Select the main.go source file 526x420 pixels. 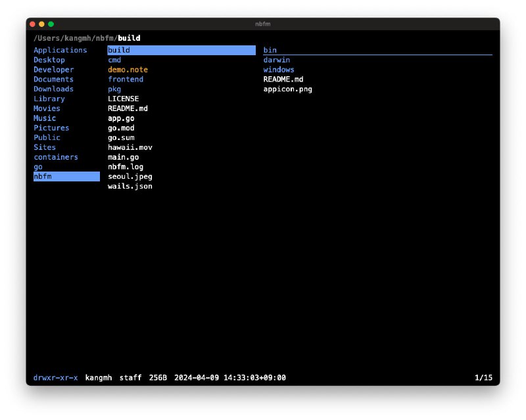(x=124, y=157)
